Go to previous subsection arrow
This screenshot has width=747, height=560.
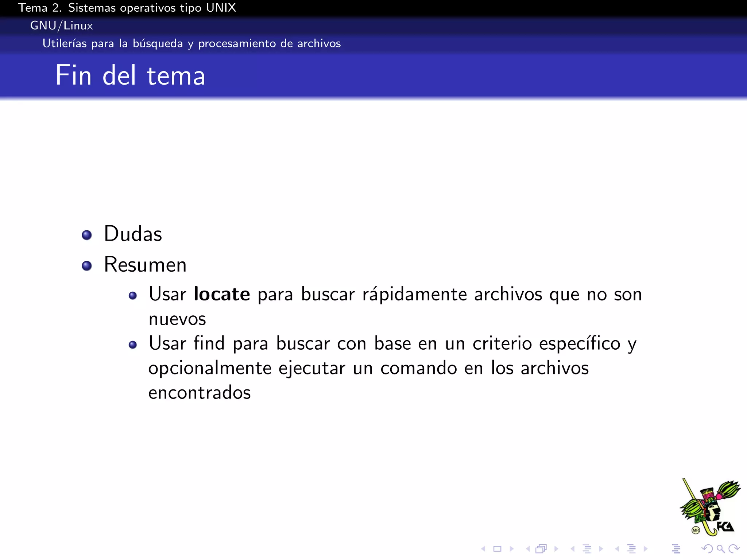(573, 549)
